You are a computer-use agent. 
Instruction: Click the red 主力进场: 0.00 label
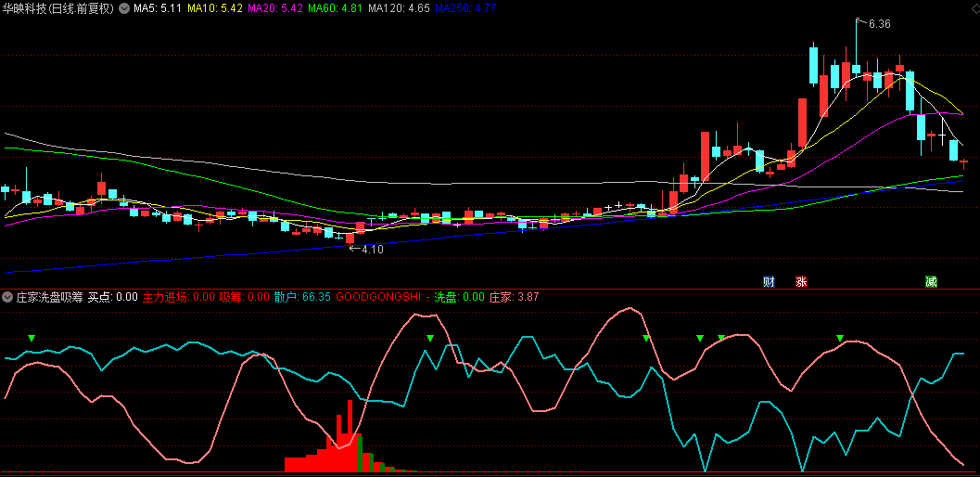(x=179, y=297)
